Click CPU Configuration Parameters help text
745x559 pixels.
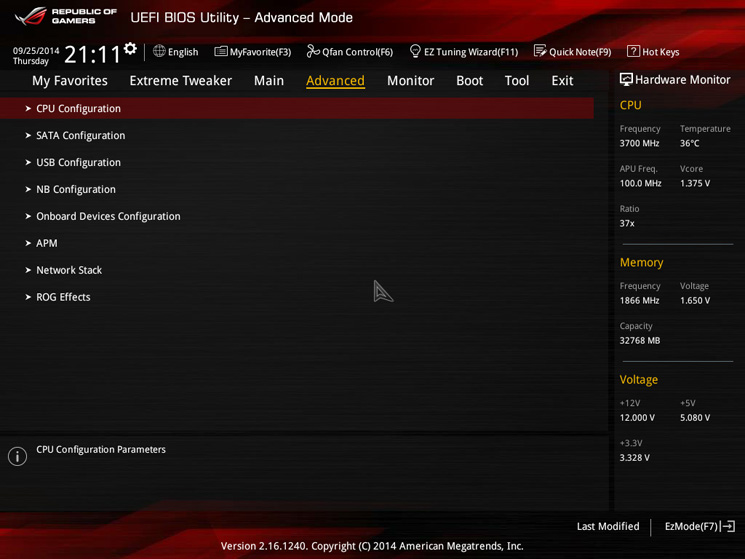(x=101, y=449)
